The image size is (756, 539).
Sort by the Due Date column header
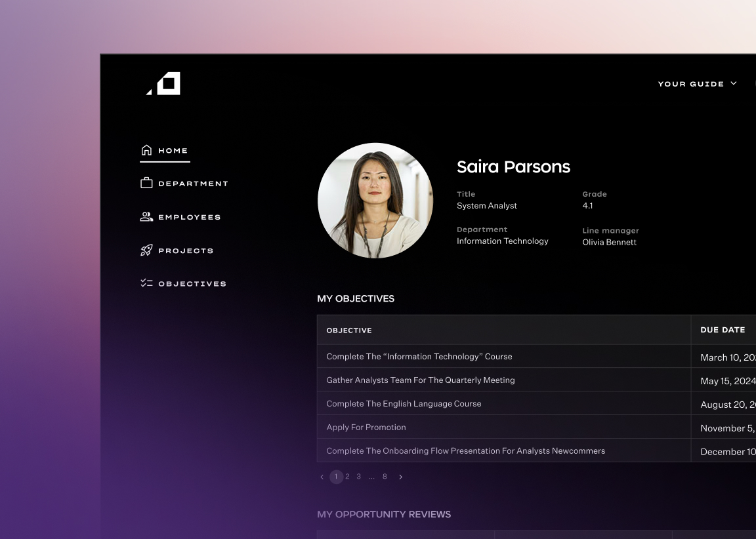[723, 330]
